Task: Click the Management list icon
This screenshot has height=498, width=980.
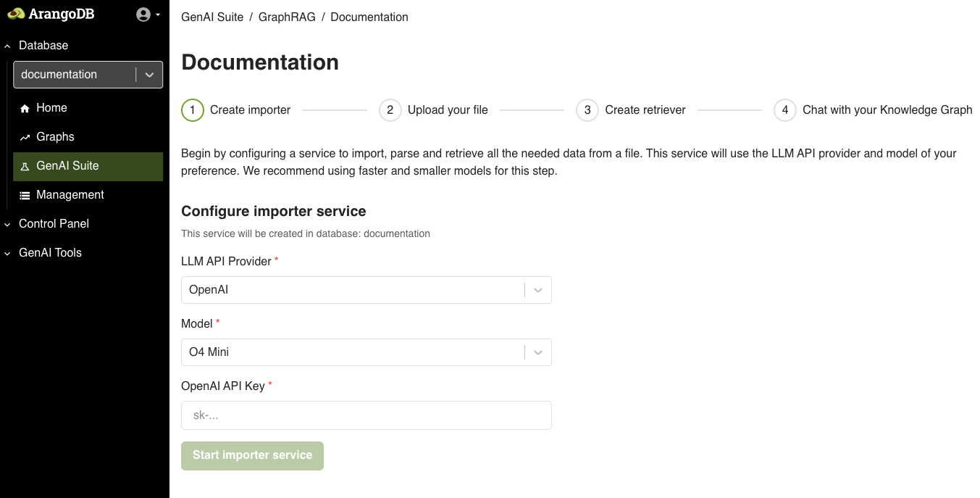Action: tap(25, 195)
